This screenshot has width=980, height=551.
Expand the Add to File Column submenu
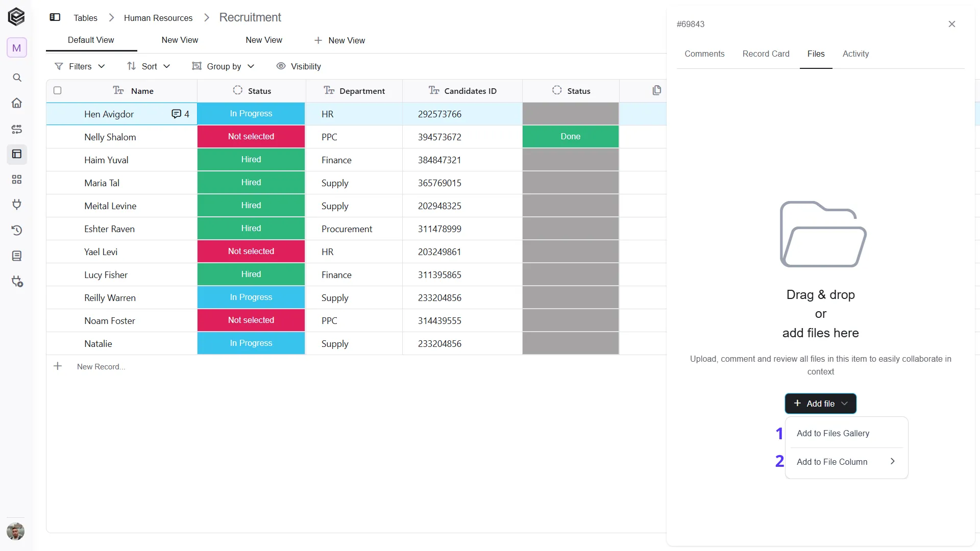pos(846,462)
